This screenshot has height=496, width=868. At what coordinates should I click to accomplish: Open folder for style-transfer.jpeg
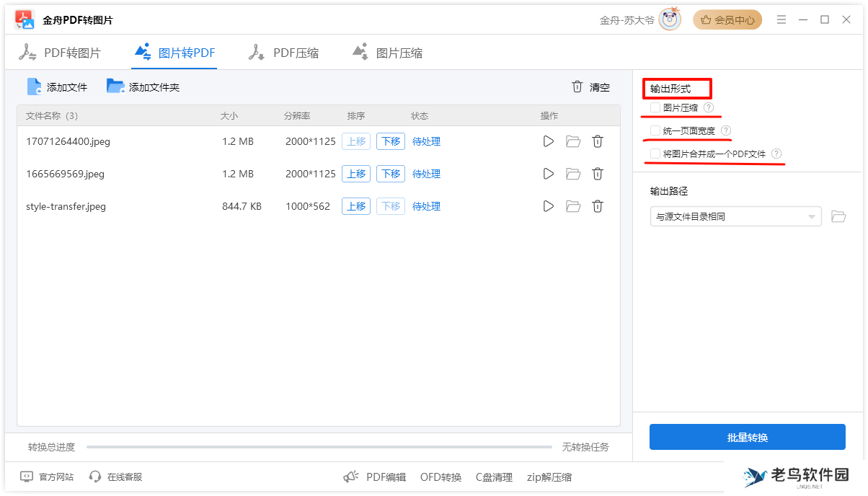point(573,206)
